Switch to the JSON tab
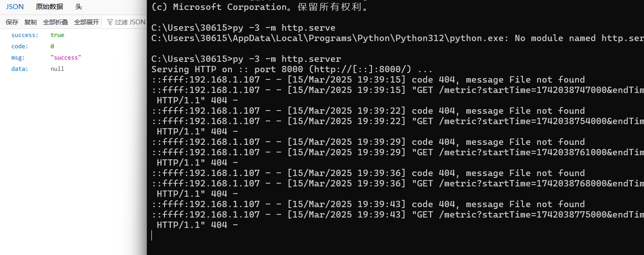This screenshot has height=255, width=644. 15,7
